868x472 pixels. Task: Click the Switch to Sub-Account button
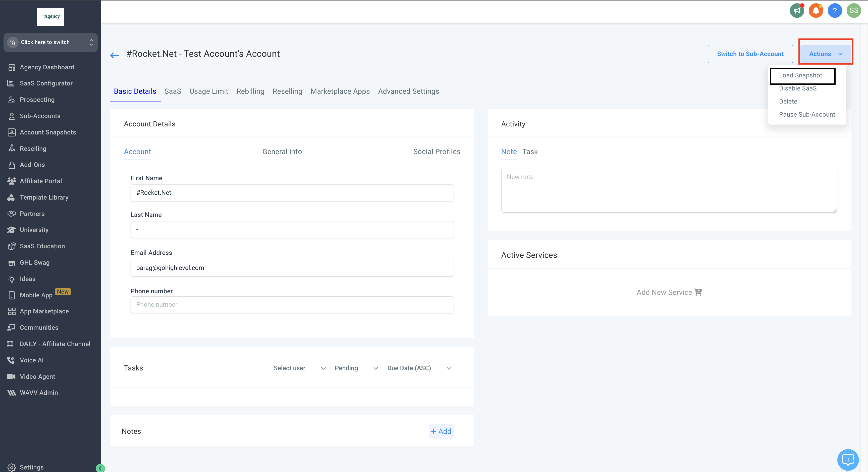(x=750, y=54)
